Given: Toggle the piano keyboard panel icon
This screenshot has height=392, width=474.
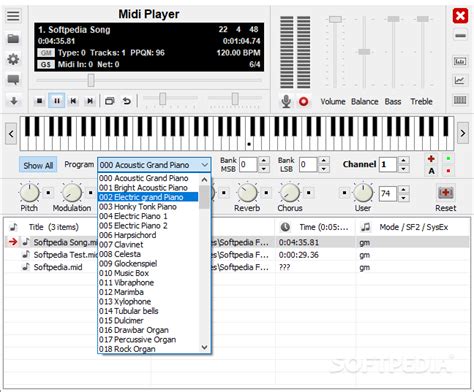Looking at the screenshot, I should tap(460, 100).
